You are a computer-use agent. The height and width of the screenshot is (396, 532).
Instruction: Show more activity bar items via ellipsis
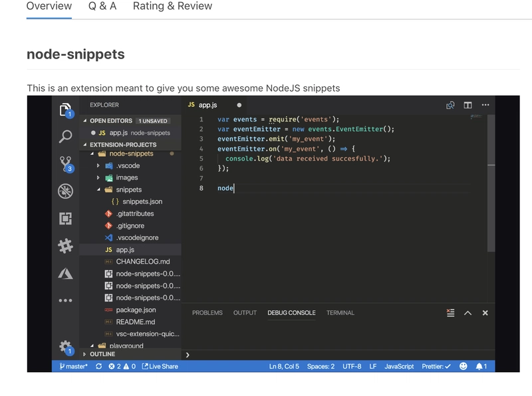(65, 300)
